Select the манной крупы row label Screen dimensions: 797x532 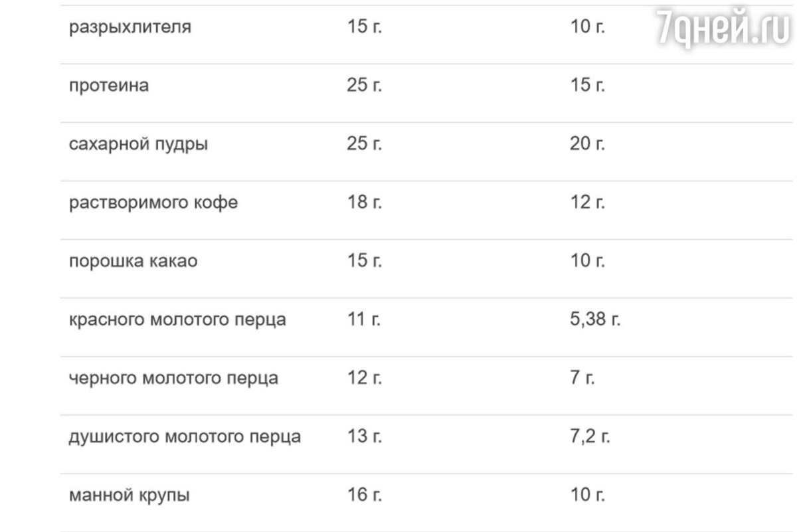129,495
